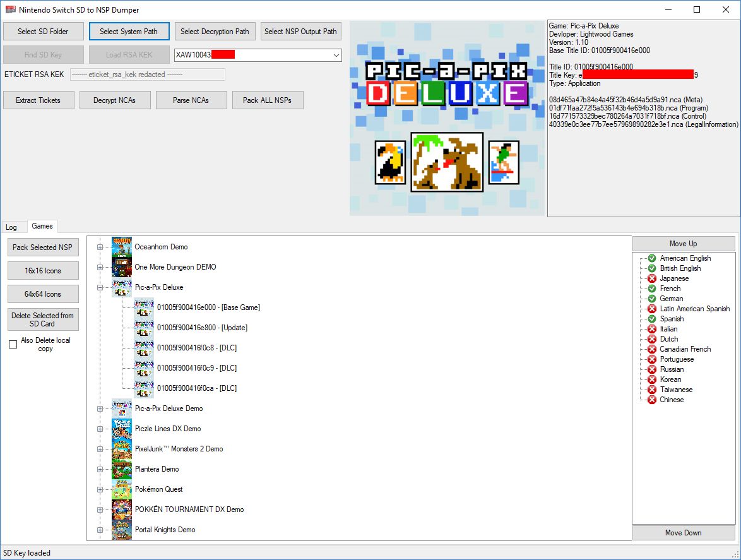Click the game info text panel
The image size is (741, 560).
[x=643, y=118]
